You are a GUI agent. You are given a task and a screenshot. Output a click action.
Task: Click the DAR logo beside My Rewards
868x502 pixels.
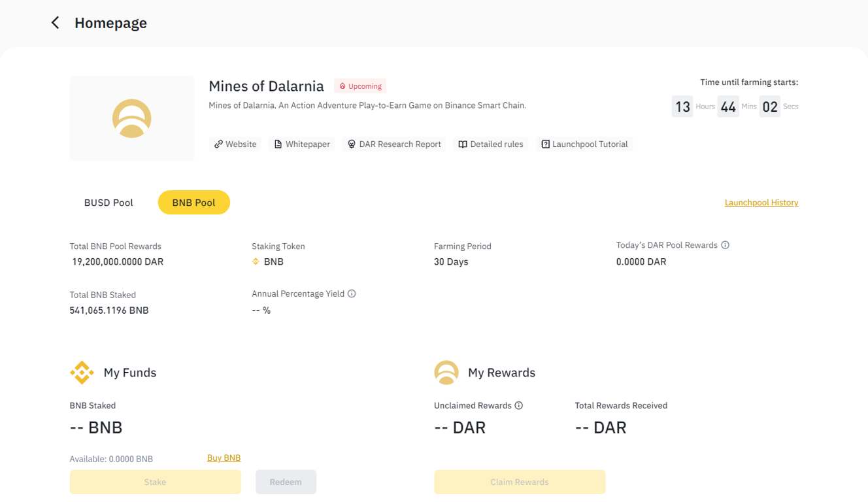(x=446, y=373)
